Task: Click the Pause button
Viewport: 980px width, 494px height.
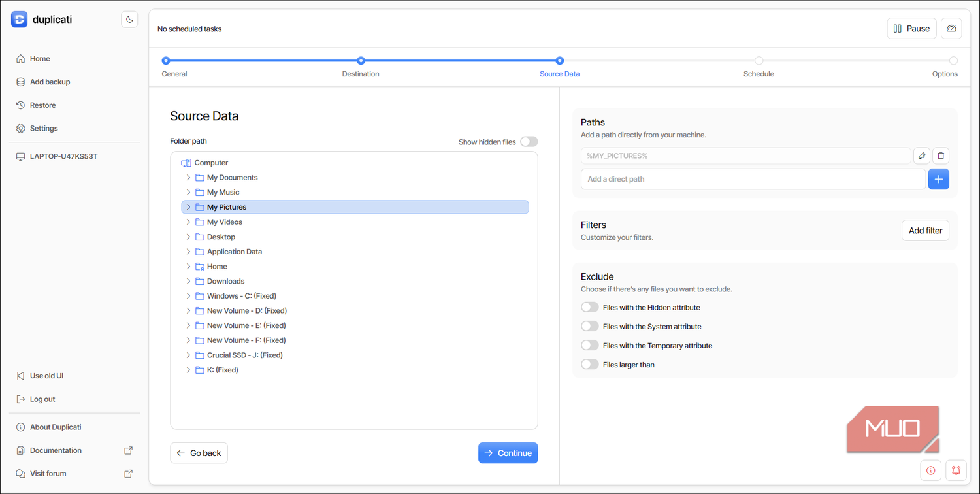Action: pyautogui.click(x=911, y=29)
